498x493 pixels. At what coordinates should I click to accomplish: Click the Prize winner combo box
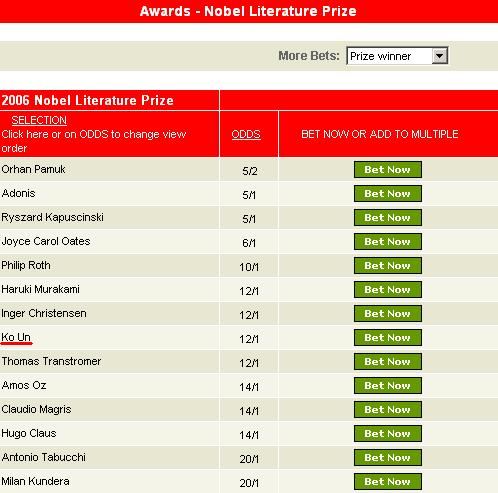(397, 56)
